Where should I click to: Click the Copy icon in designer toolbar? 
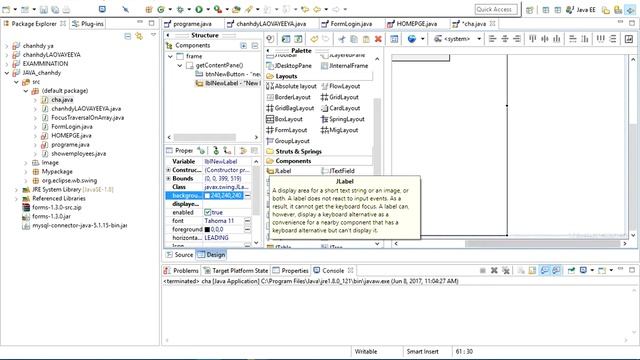tap(354, 39)
